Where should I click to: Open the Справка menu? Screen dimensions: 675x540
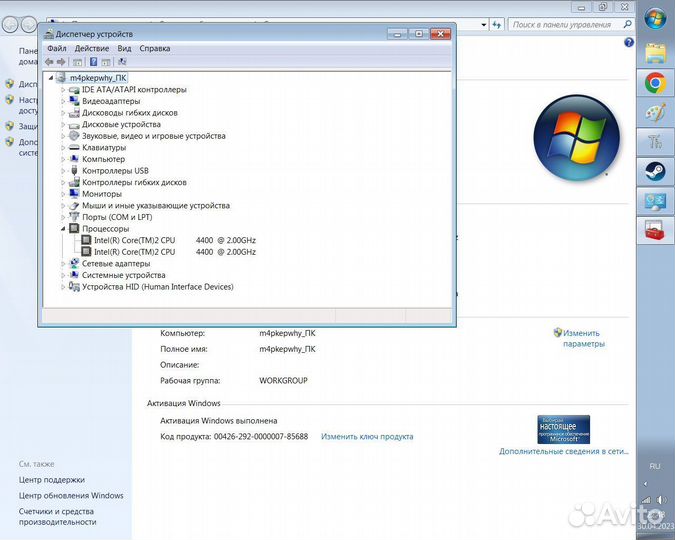[x=155, y=49]
